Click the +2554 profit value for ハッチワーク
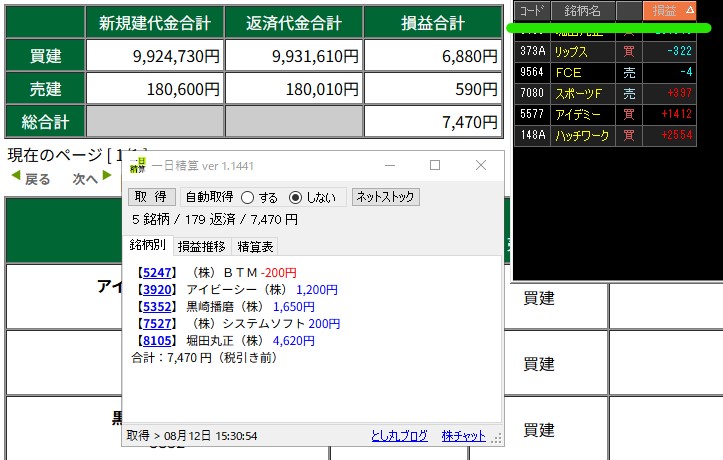The width and height of the screenshot is (723, 460). coord(677,135)
